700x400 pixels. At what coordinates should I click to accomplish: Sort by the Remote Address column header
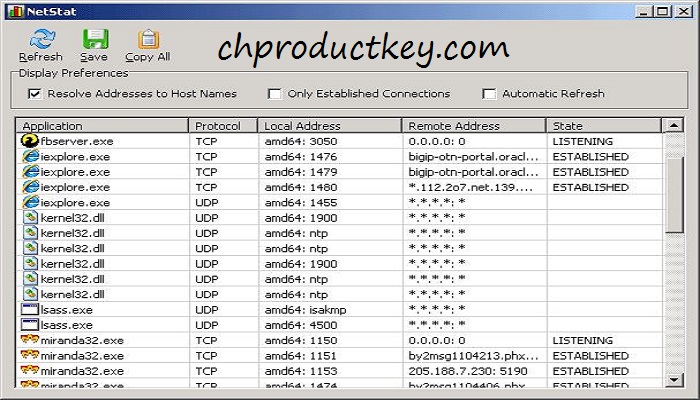(x=474, y=125)
